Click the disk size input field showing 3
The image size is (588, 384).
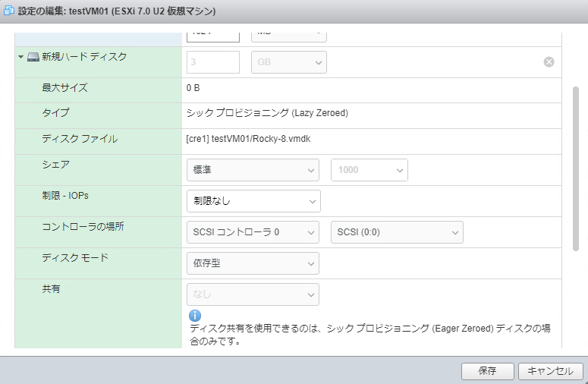click(x=212, y=62)
